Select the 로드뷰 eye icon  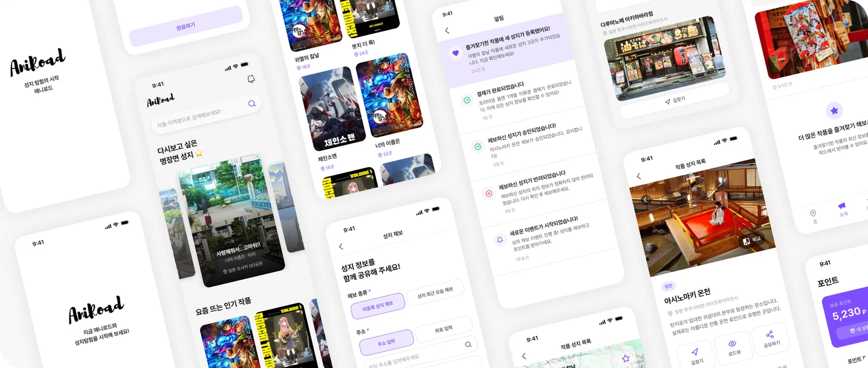coord(733,343)
